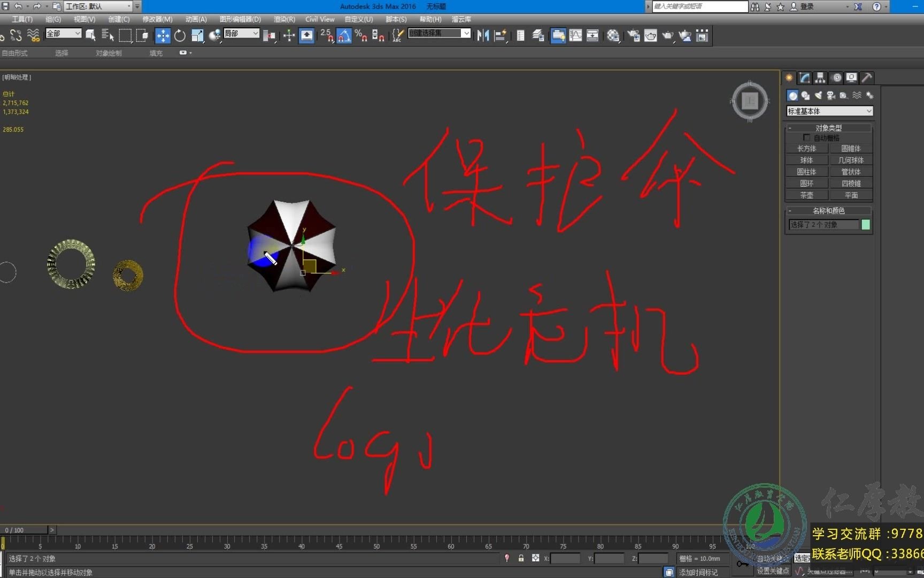The image size is (924, 578).
Task: Toggle Percent Snap
Action: click(x=361, y=36)
